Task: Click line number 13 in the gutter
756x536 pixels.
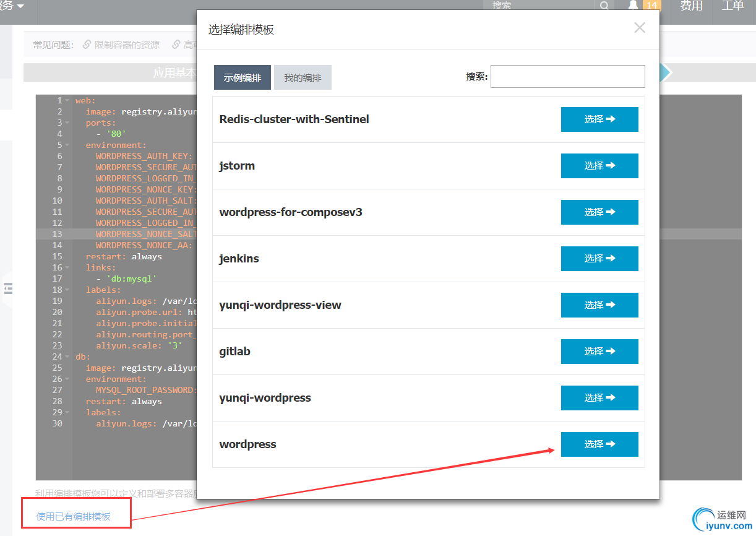Action: (x=57, y=234)
